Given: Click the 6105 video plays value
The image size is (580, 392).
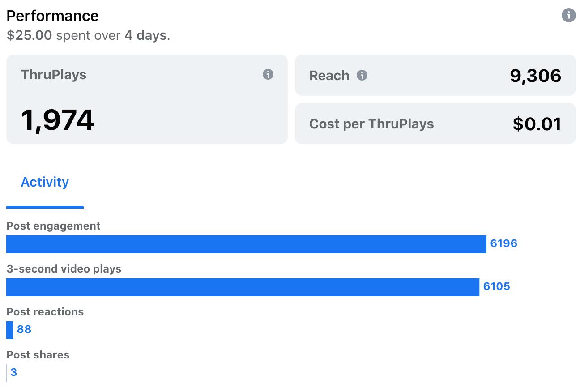Looking at the screenshot, I should click(496, 286).
